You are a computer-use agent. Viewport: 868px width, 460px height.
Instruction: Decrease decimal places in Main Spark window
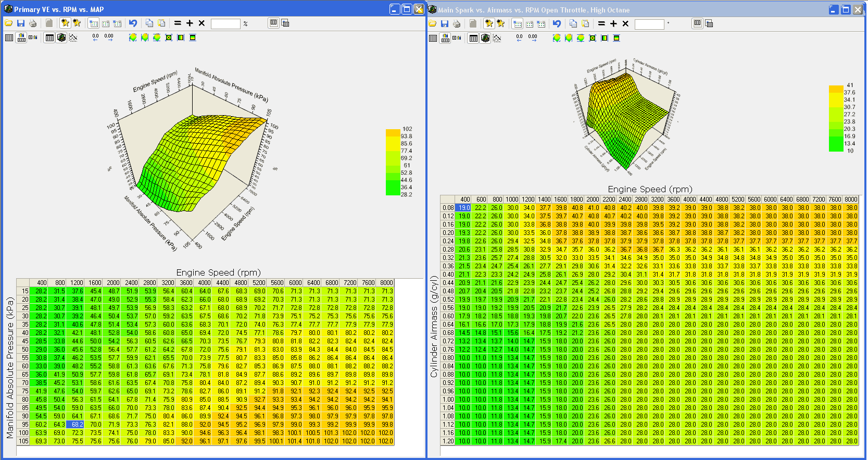519,38
